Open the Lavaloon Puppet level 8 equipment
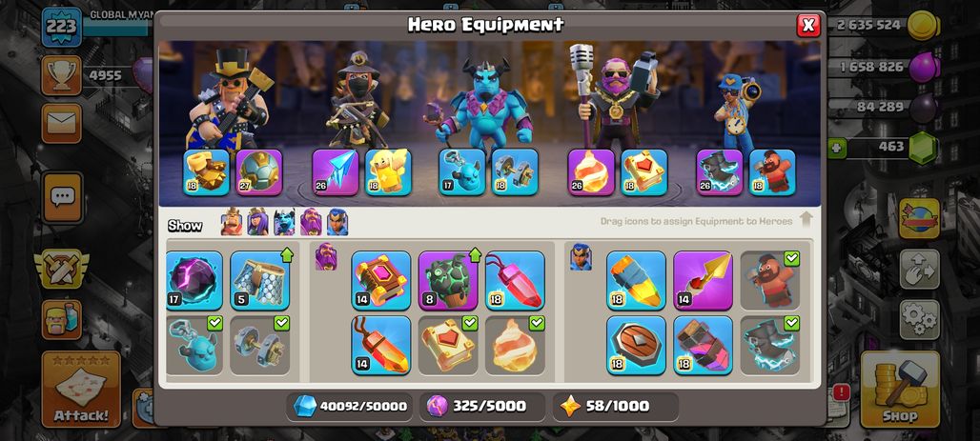Screen dimensions: 980x441 [x=448, y=280]
